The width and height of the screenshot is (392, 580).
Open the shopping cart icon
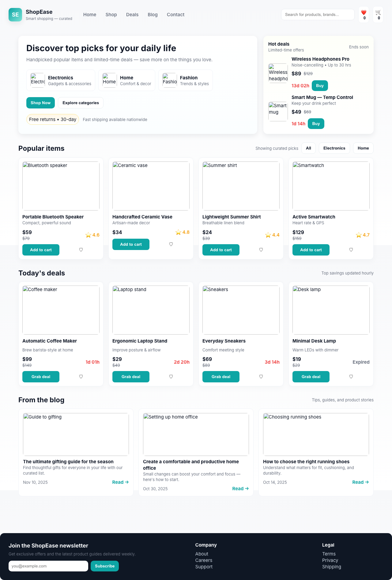pos(378,14)
